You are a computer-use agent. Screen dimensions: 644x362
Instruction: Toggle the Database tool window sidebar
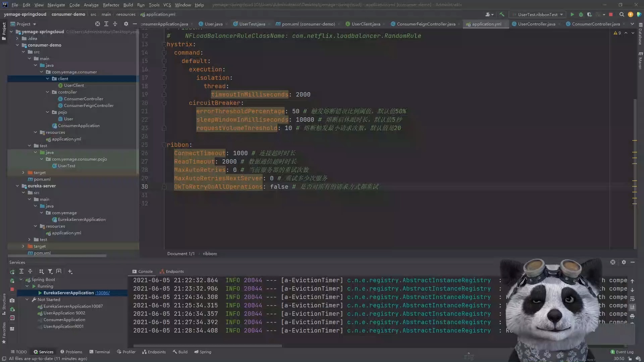[640, 35]
